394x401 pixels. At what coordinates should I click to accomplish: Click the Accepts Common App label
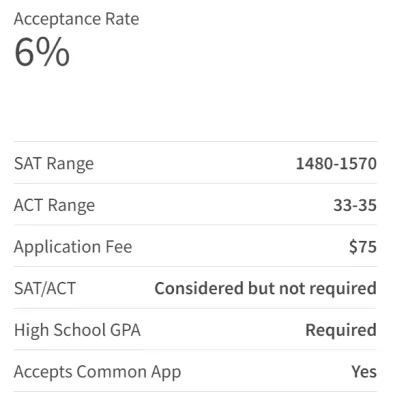pyautogui.click(x=98, y=372)
